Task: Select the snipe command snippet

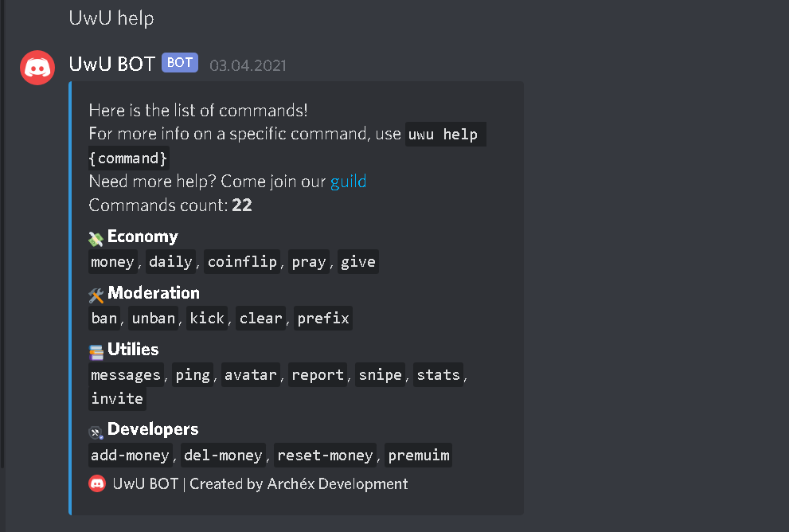Action: tap(380, 374)
